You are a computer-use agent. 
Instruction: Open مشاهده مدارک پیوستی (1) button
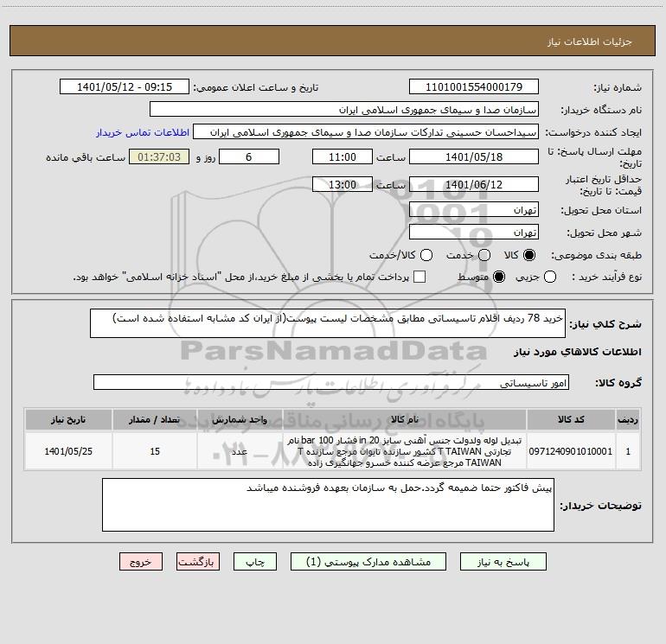368,562
